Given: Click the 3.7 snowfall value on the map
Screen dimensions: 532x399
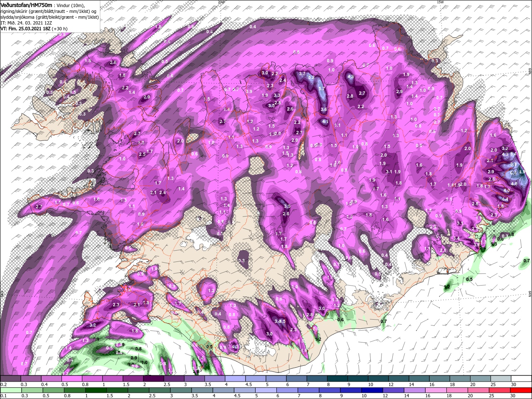Looking at the screenshot, I should (302, 74).
